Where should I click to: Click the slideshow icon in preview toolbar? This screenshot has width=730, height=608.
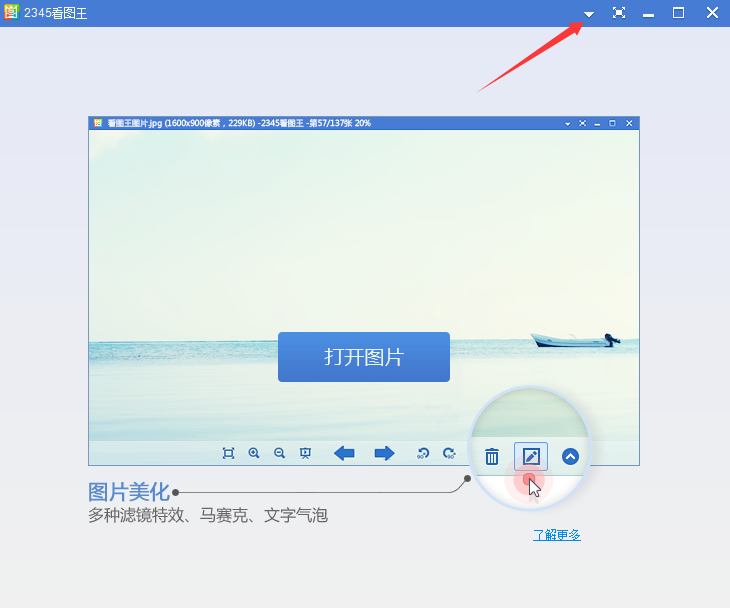point(305,453)
